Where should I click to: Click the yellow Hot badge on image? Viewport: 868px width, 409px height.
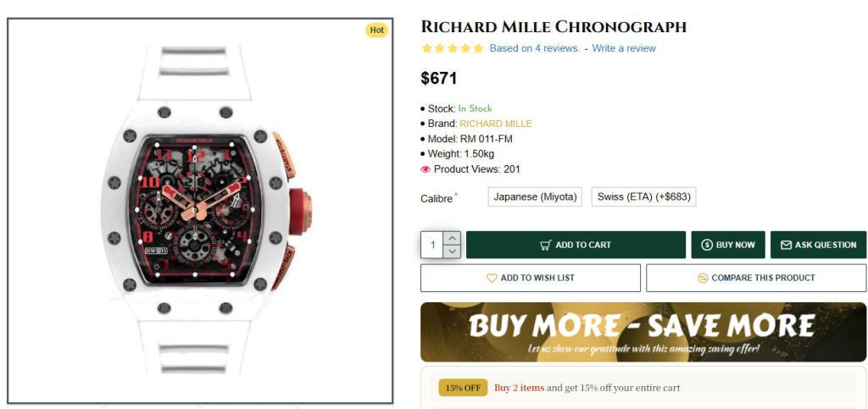pos(376,30)
